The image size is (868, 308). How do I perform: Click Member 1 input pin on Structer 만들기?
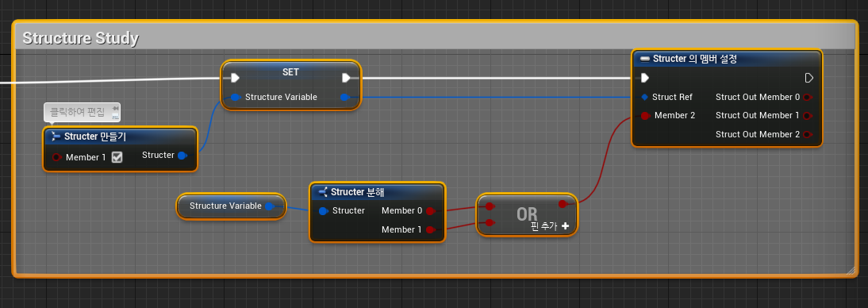pyautogui.click(x=56, y=157)
